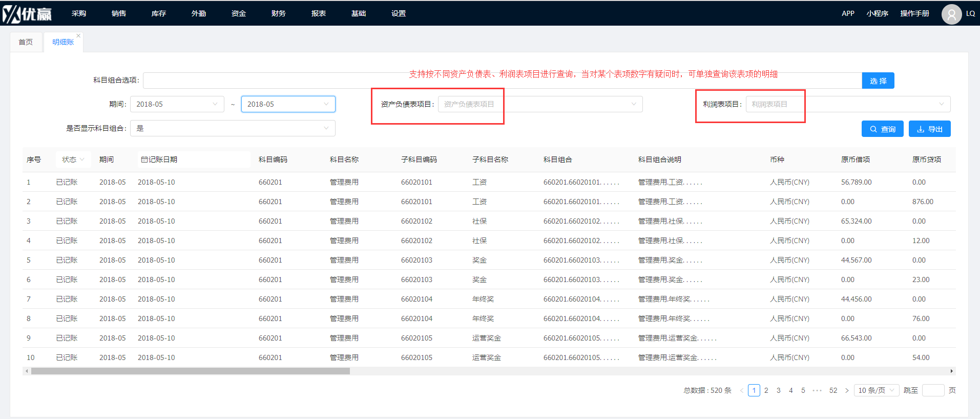
Task: Select the 明细账 tab
Action: point(63,42)
